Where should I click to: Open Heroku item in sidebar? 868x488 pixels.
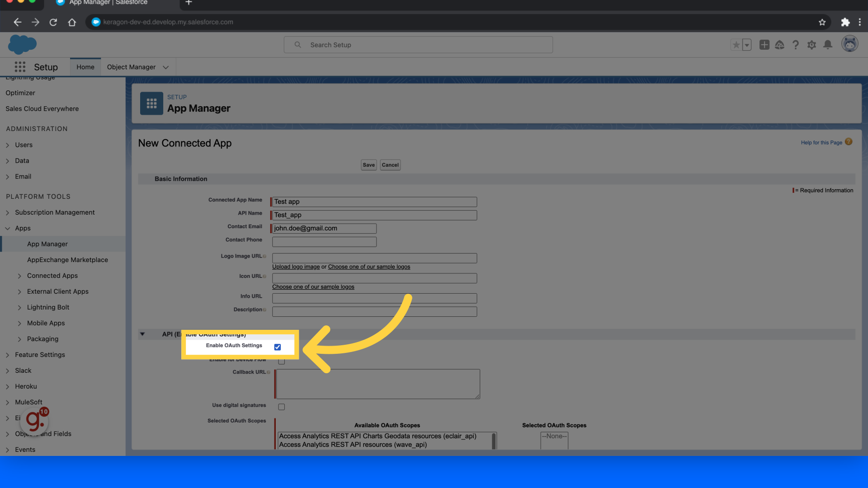click(x=26, y=386)
